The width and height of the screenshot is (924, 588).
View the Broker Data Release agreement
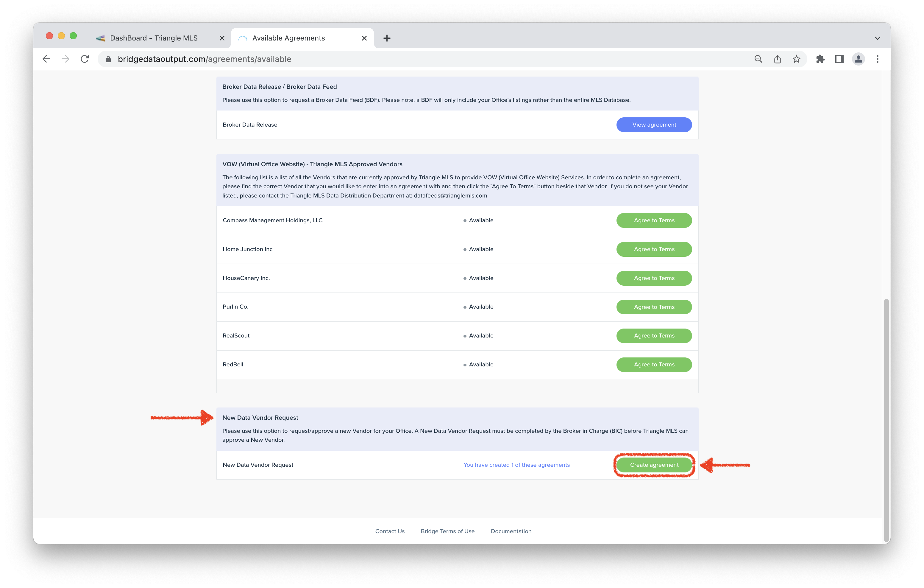click(x=654, y=125)
